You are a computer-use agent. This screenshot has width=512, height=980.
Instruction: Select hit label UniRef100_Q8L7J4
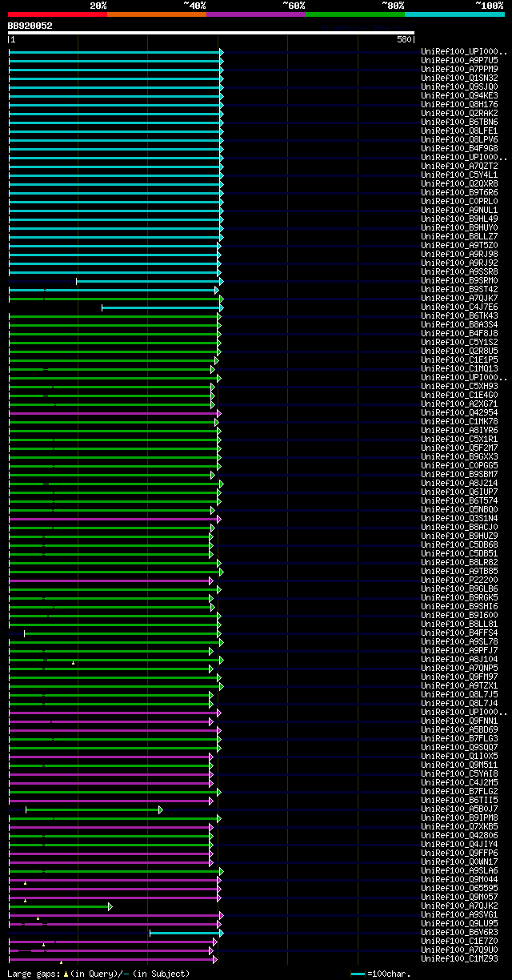(x=459, y=703)
